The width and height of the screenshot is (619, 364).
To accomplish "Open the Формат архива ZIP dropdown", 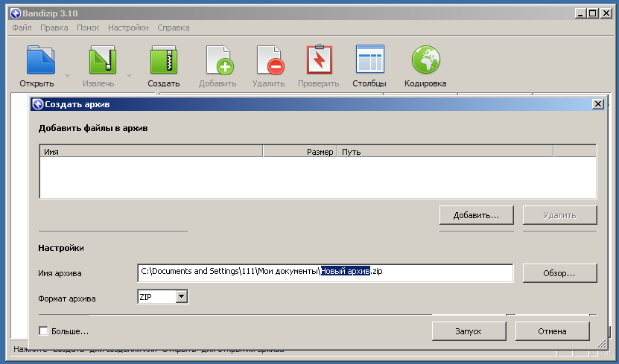I will pyautogui.click(x=182, y=296).
